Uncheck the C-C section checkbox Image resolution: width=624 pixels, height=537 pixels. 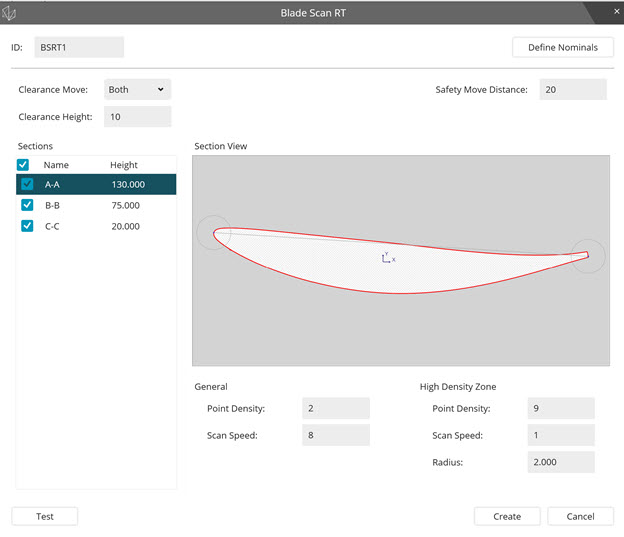point(27,226)
